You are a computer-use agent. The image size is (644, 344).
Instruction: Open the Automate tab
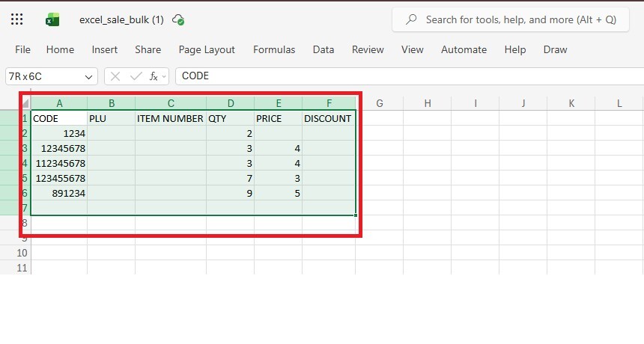click(x=464, y=49)
